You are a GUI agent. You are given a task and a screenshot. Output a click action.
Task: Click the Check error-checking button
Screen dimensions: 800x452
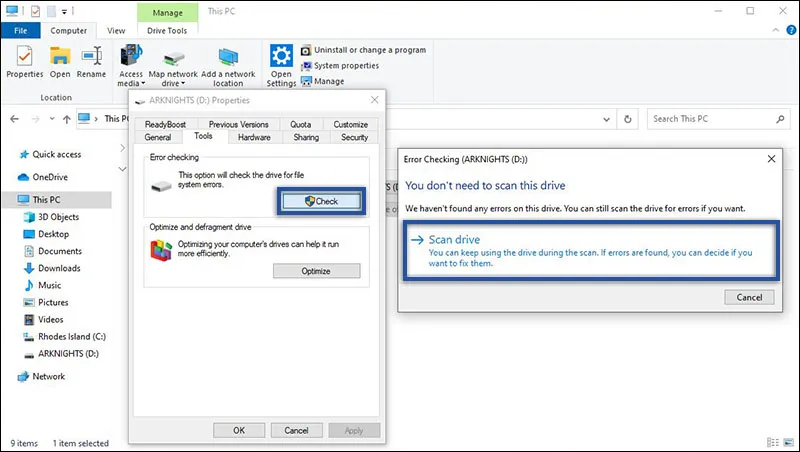pos(321,201)
